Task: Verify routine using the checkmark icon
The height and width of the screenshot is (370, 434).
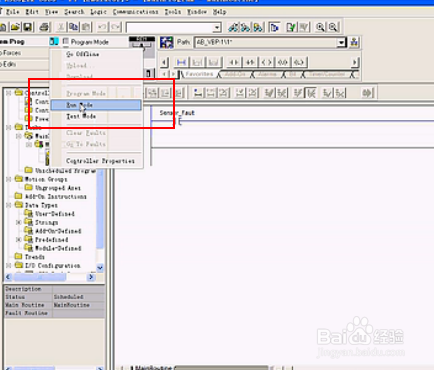Action: [291, 27]
